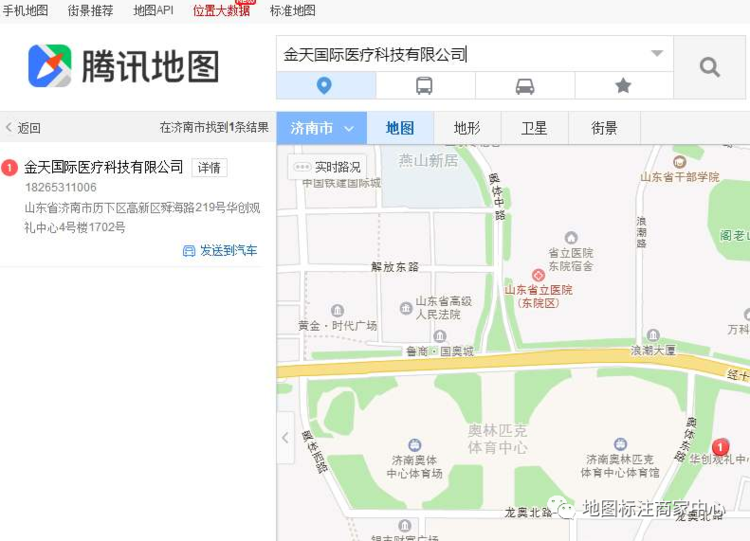Click into the search input field

click(x=464, y=55)
